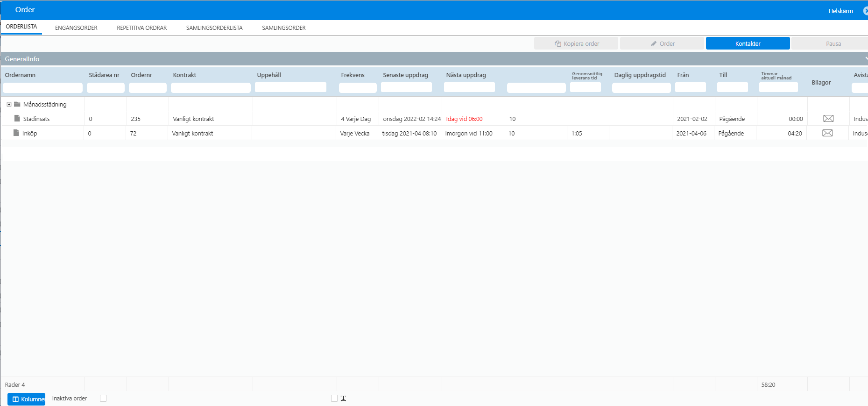Click the 58:20 total in footer
The height and width of the screenshot is (406, 868).
click(x=768, y=385)
